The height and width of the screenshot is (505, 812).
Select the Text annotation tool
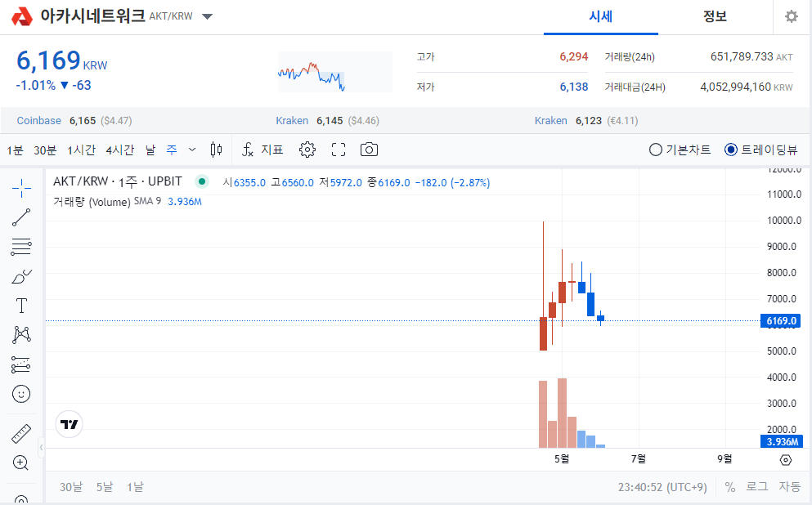coord(21,306)
